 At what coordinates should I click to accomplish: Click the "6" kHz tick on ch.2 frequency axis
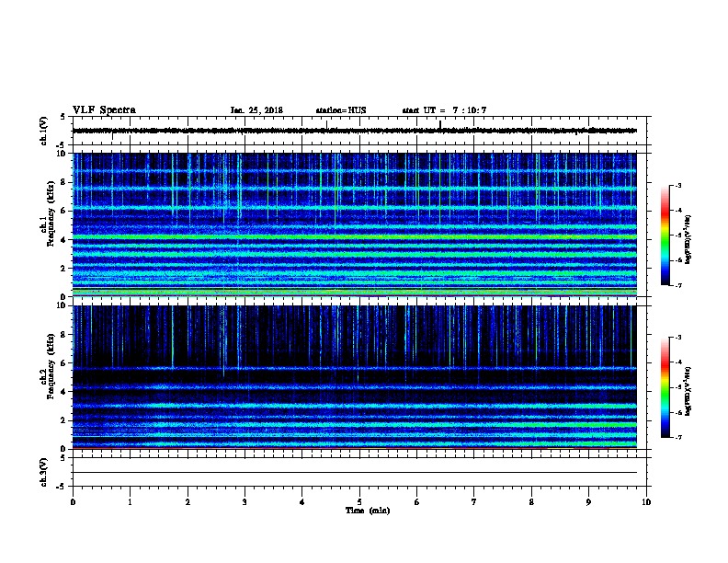pyautogui.click(x=63, y=363)
